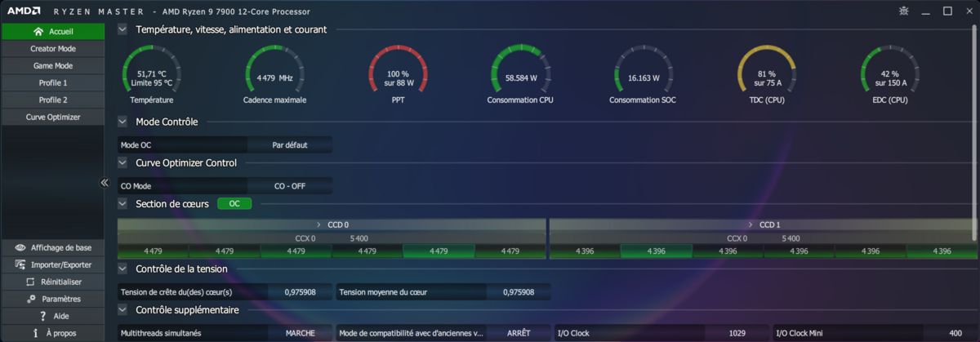Click the gears icon beside Paramètres
The width and height of the screenshot is (980, 342).
click(x=31, y=299)
